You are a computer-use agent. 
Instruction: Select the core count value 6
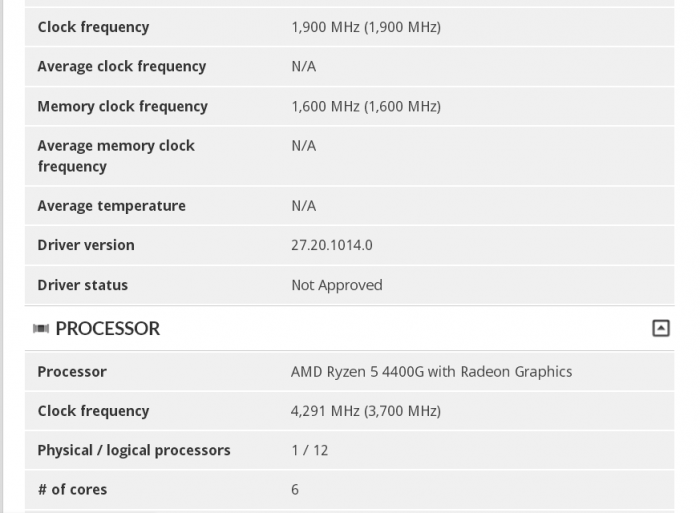pos(295,489)
